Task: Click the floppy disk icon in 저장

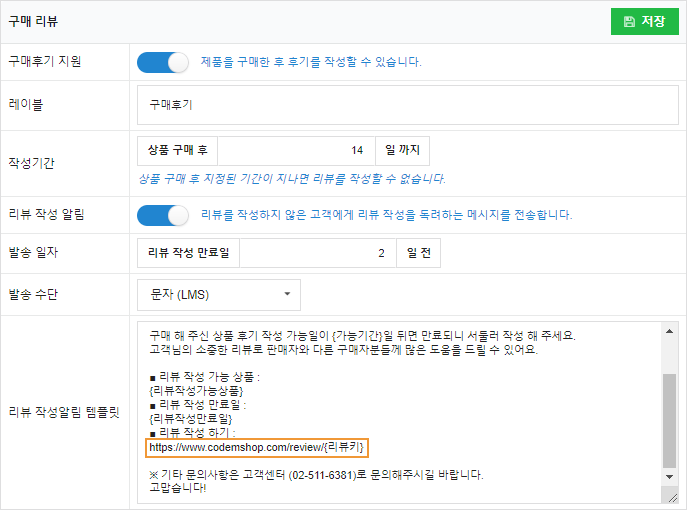Action: (x=629, y=21)
